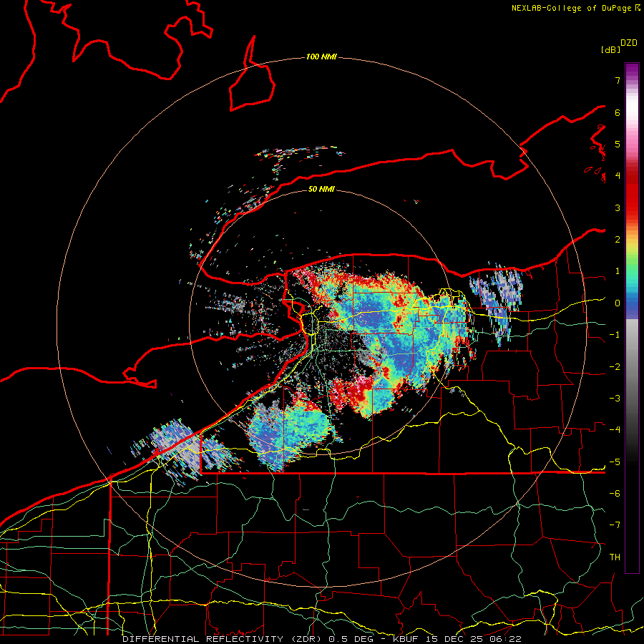Click the 4 value on the color scale

coord(618,176)
